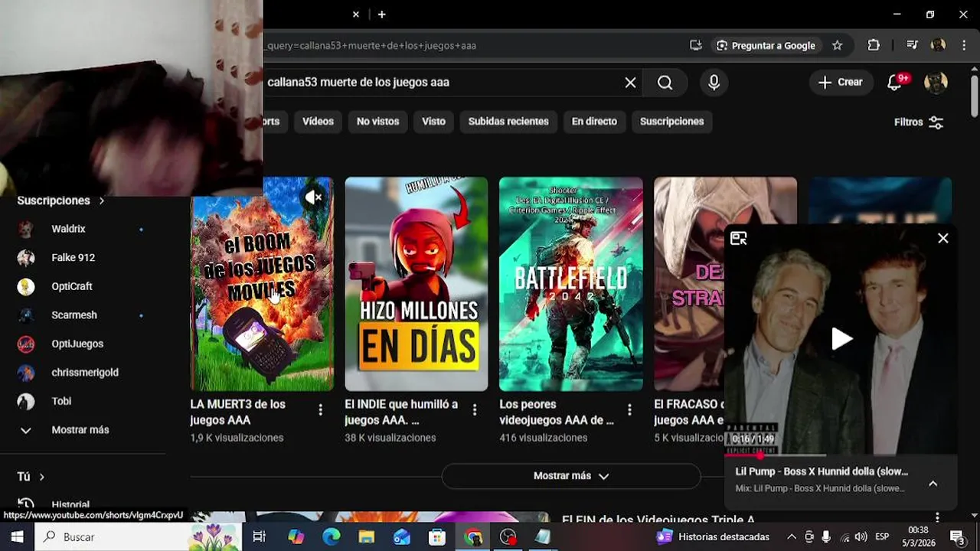This screenshot has width=980, height=551.
Task: Clear the YouTube search box text
Action: pos(630,83)
